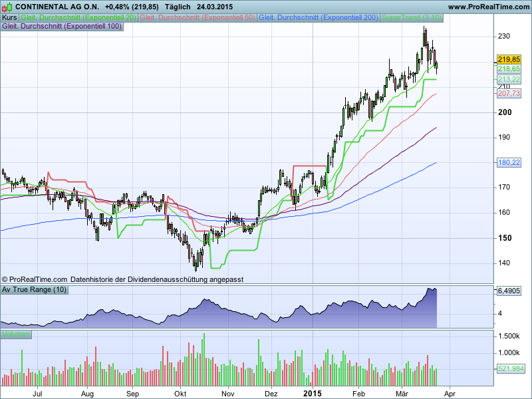Click the bold 150 price axis label
The height and width of the screenshot is (399, 532).
(x=505, y=238)
